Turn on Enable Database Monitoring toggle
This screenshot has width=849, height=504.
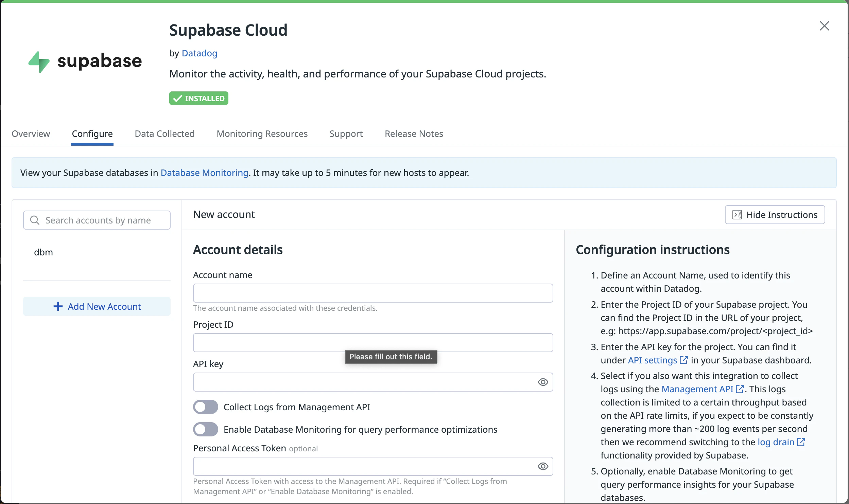(206, 429)
